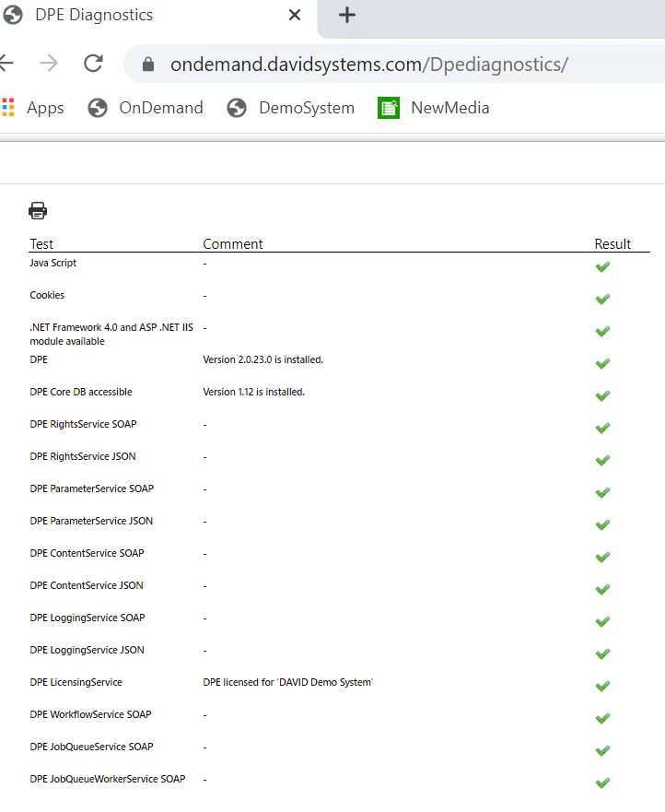Select the DPE Diagnostics tab
This screenshot has height=812, width=665.
coord(138,16)
